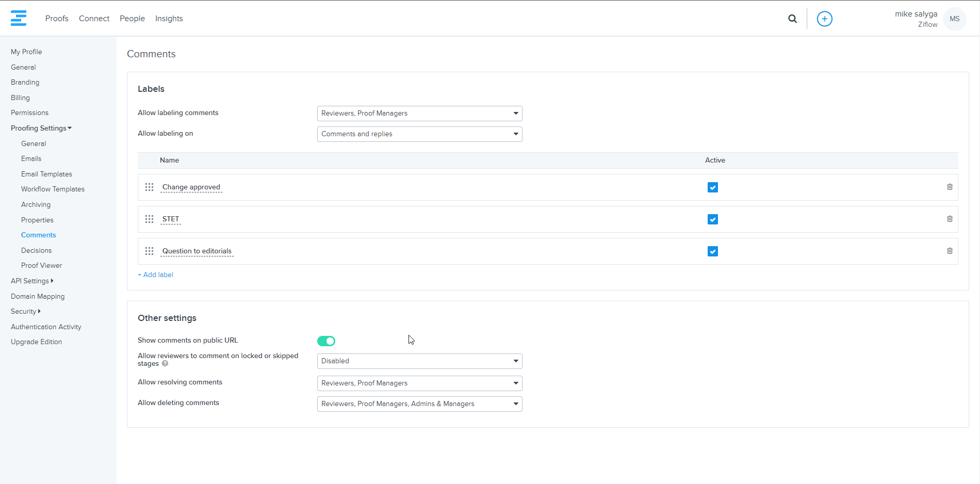This screenshot has height=484, width=980.
Task: Click the blue plus create icon
Action: point(824,19)
